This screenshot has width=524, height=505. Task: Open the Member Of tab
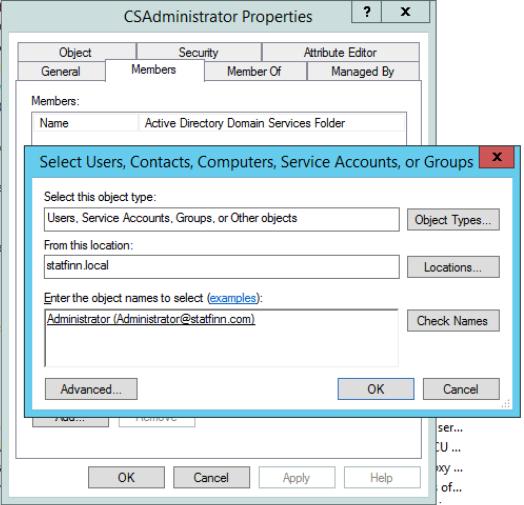[x=255, y=71]
